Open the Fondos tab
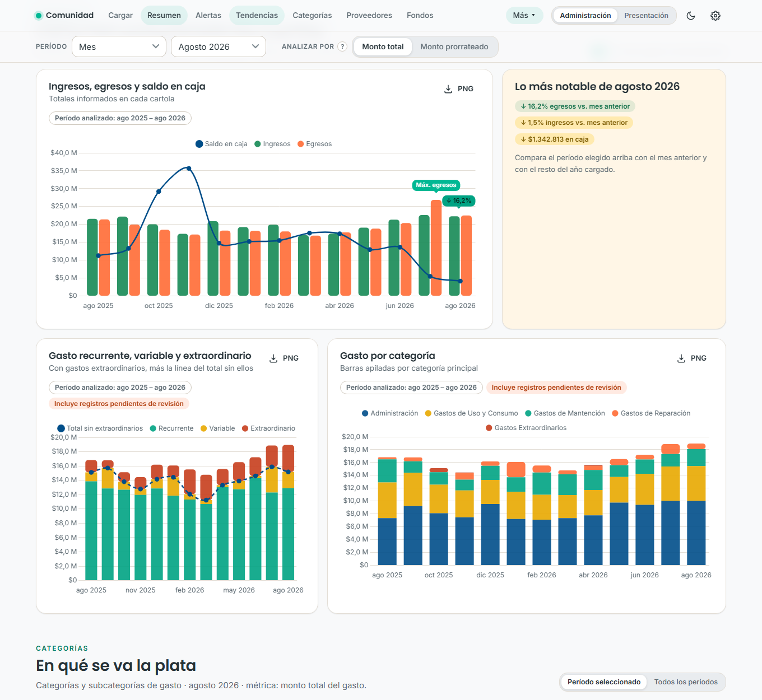The image size is (762, 700). [x=420, y=16]
